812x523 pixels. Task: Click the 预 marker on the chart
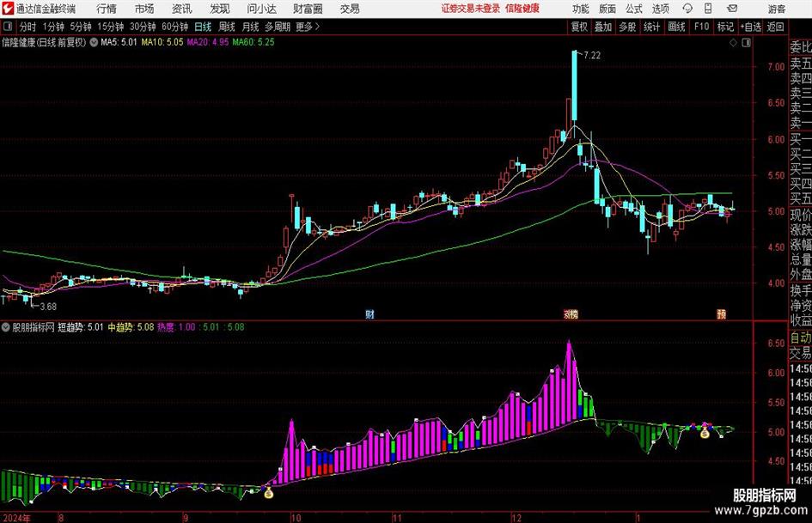[x=722, y=314]
